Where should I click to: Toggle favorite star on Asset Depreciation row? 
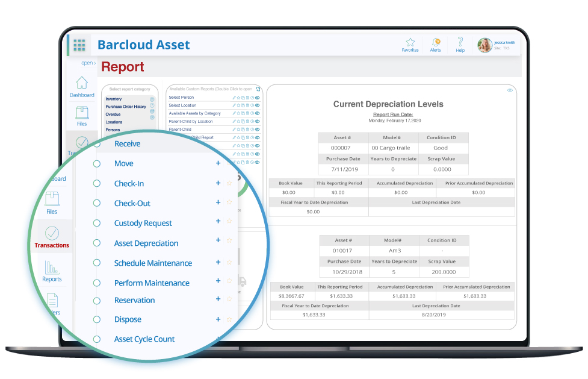click(x=229, y=240)
